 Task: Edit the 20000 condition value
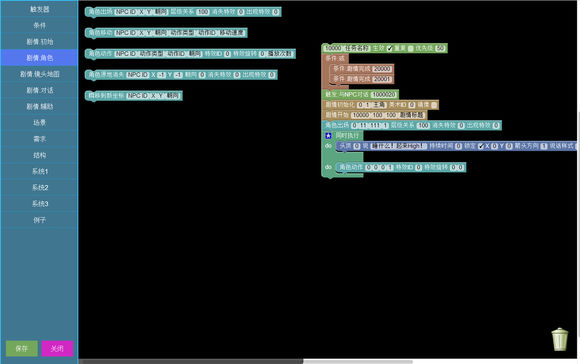click(382, 69)
